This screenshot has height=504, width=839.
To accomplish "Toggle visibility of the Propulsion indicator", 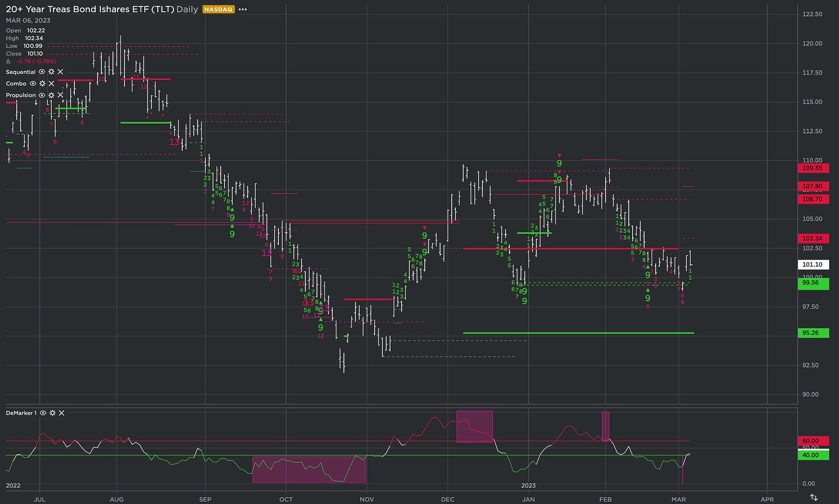I will (42, 95).
